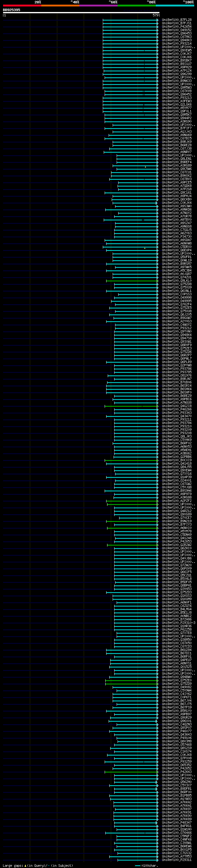Screen dimensions: 197x868
Task: Select row label UniRef100_P46077
Action: [176, 731]
